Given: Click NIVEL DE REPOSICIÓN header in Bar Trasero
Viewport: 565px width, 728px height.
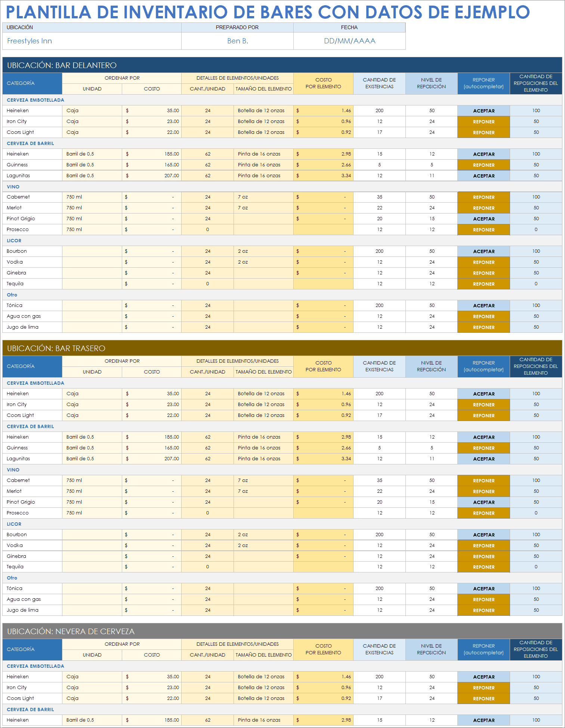Looking at the screenshot, I should coord(432,366).
